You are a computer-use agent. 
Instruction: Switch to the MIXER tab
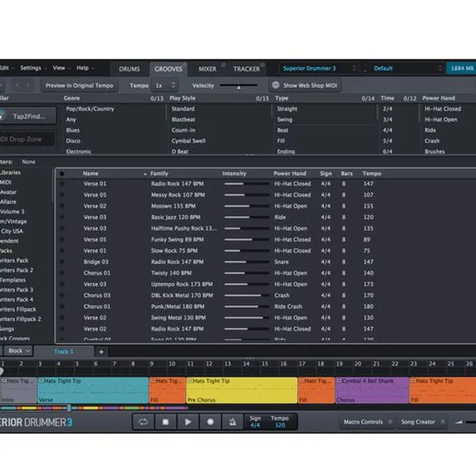[208, 69]
